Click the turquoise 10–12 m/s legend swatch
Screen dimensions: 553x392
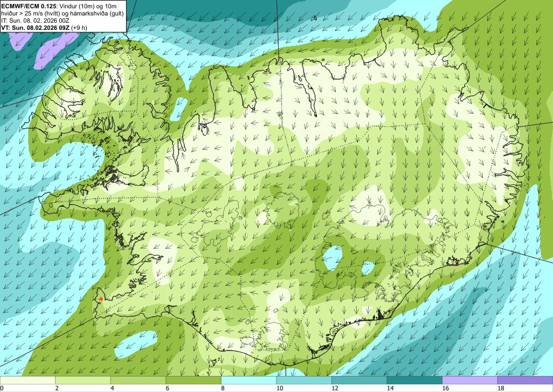(304, 380)
